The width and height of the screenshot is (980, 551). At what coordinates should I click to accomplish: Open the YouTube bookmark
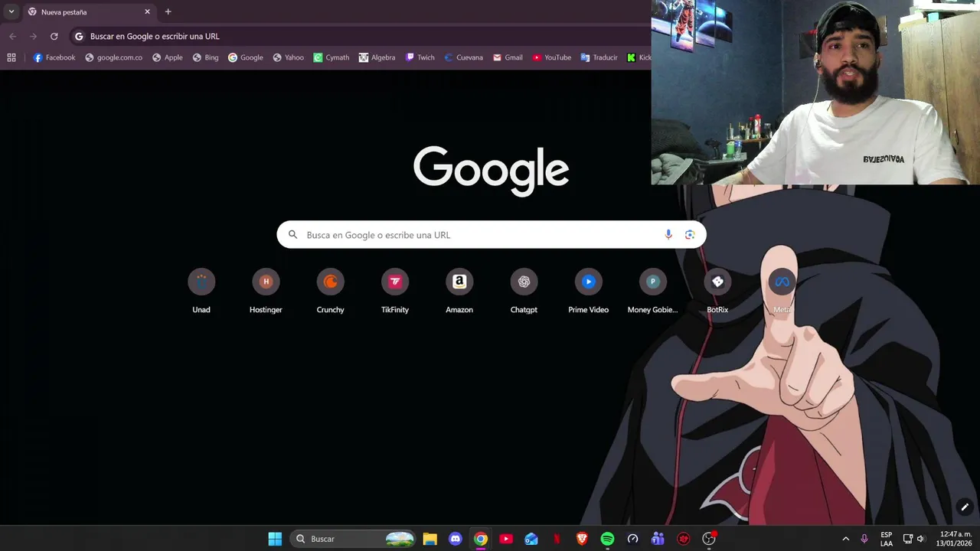tap(552, 57)
